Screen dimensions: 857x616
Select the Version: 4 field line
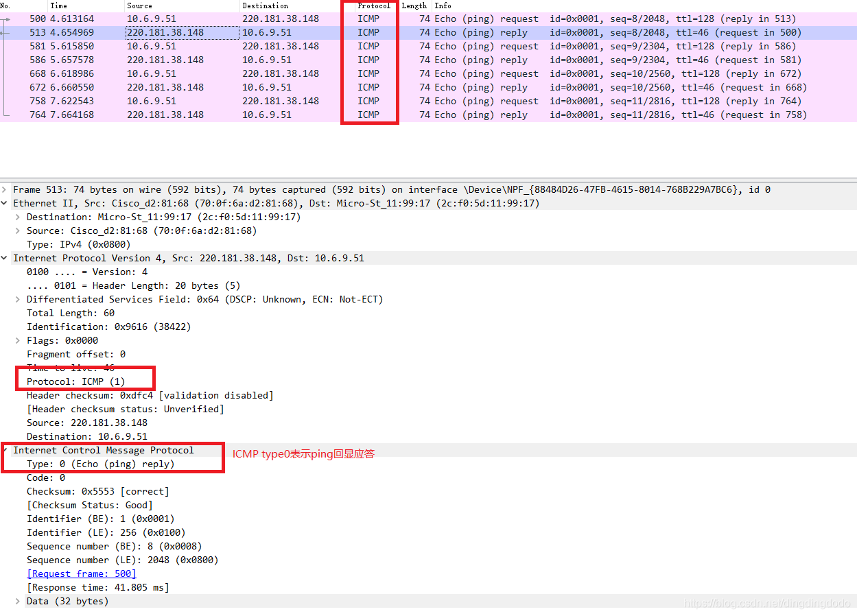click(87, 272)
